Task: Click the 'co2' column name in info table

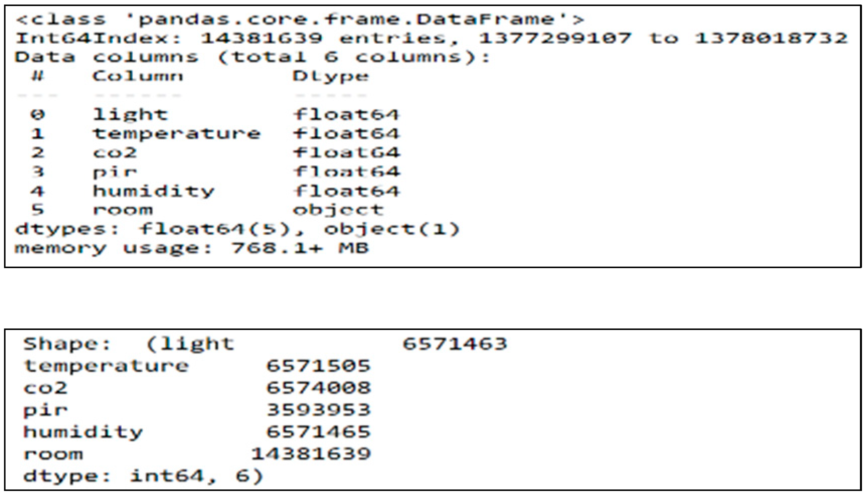Action: pos(115,153)
